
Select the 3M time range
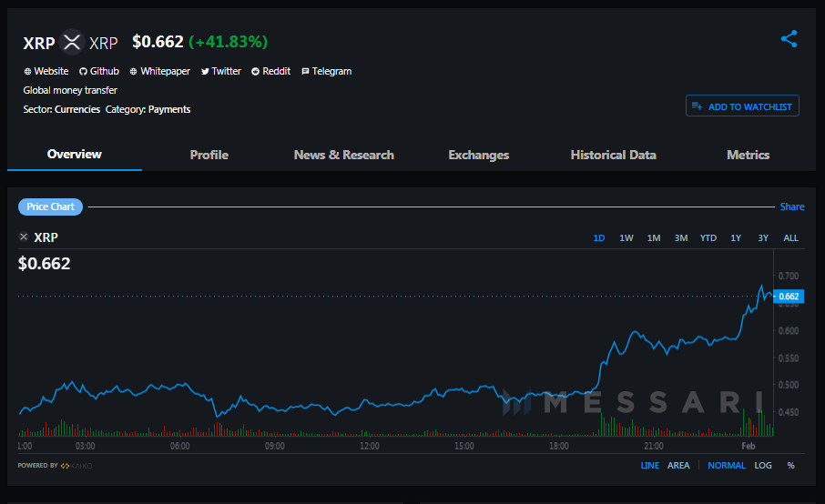681,238
